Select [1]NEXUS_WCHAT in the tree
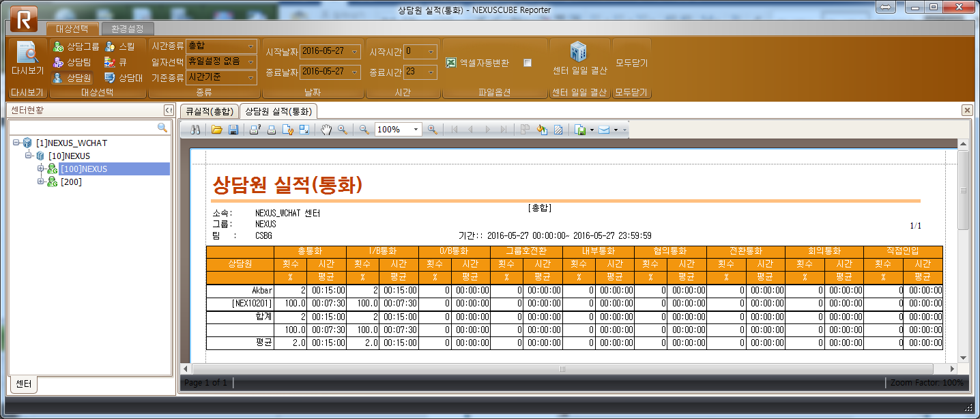 (72, 143)
